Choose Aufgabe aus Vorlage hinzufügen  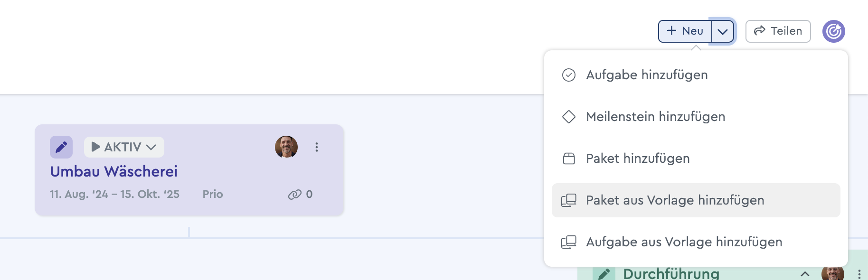(x=684, y=242)
